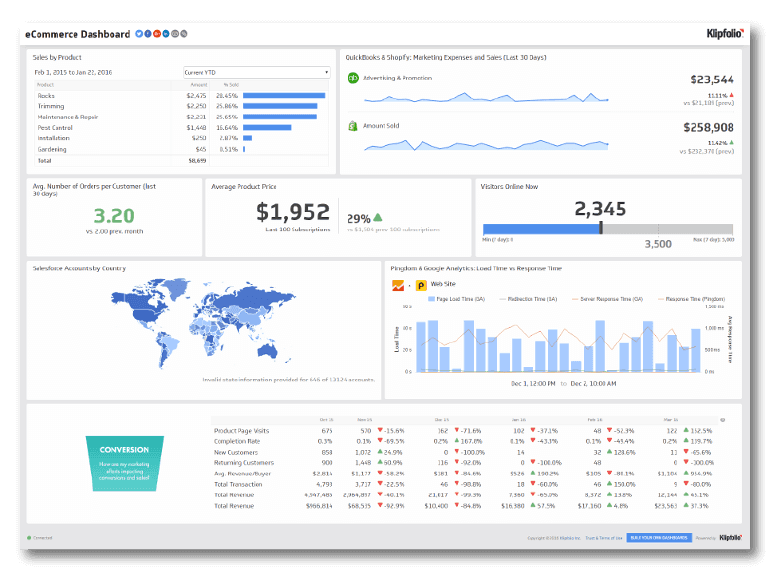Viewport: 769px width, 578px height.
Task: Click the green up arrow beside 29%
Action: tap(377, 217)
